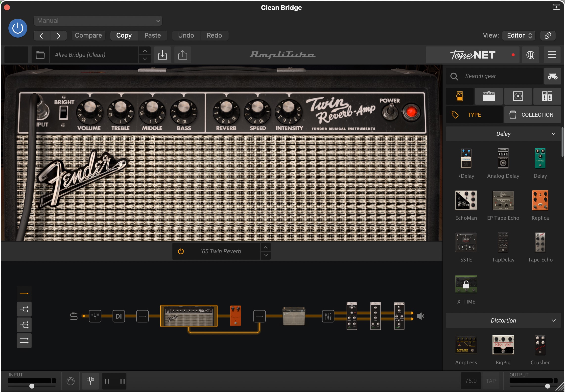Click the amp REVERB knob

point(226,112)
